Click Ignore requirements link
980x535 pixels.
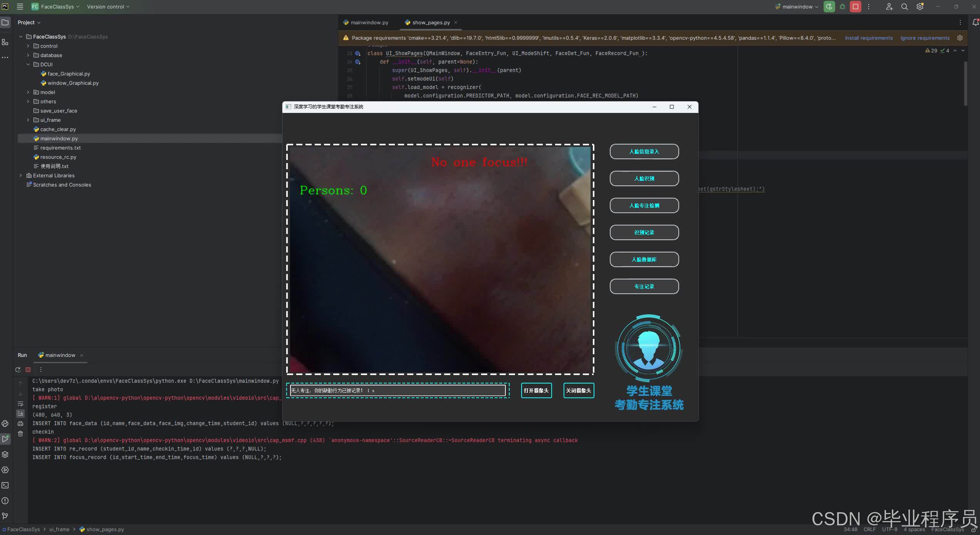pos(925,38)
